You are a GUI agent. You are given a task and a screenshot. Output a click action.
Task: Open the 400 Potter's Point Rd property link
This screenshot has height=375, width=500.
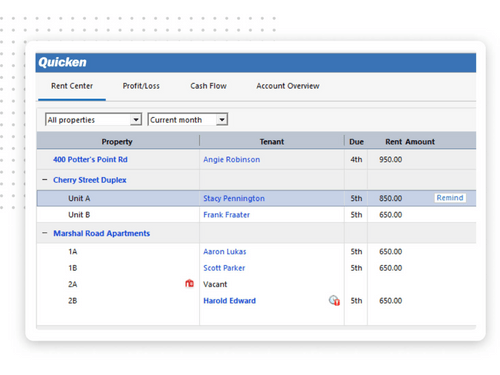pos(90,159)
